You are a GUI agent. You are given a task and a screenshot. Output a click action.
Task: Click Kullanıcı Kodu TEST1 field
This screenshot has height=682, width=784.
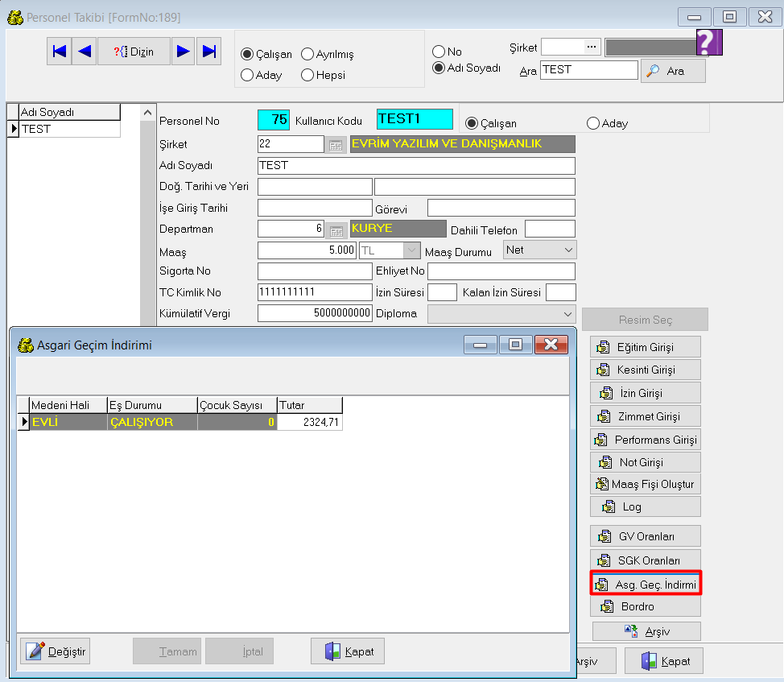tap(415, 119)
